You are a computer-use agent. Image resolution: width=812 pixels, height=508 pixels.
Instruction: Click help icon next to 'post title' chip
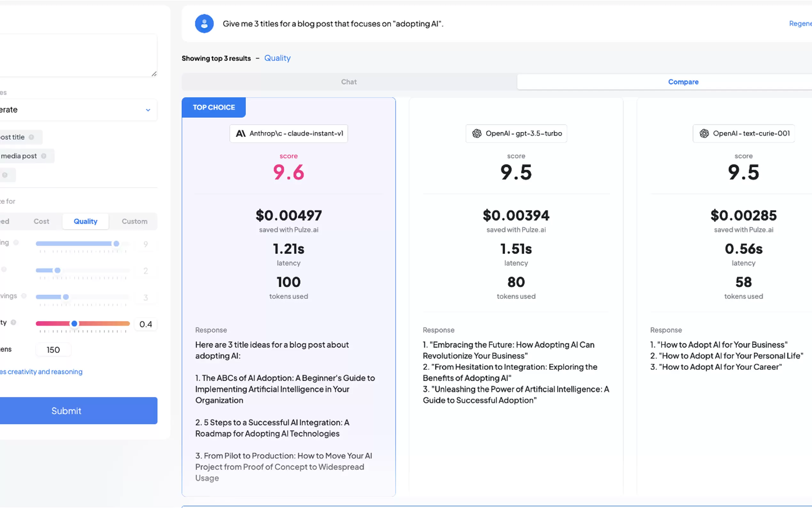pyautogui.click(x=31, y=137)
